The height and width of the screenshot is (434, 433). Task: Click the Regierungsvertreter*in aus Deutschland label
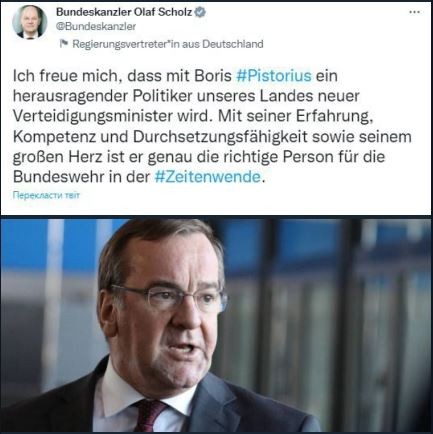coord(168,44)
